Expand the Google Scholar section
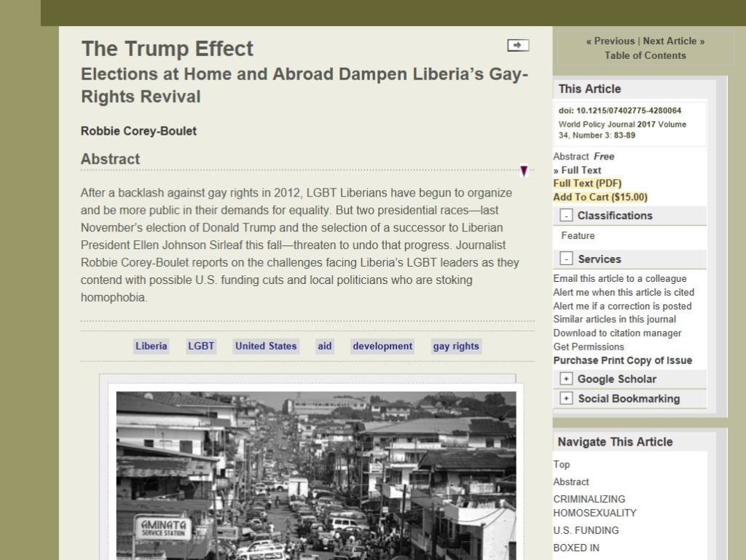Viewport: 746px width, 560px height. tap(565, 379)
